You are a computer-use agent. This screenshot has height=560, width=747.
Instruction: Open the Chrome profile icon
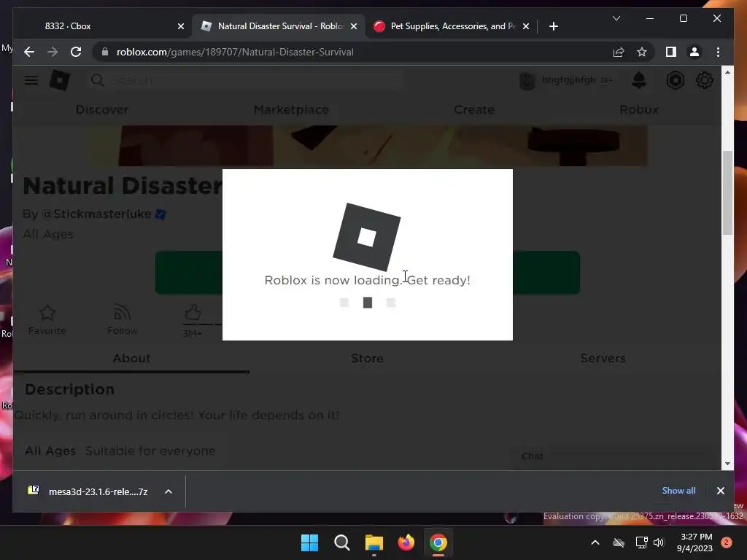tap(694, 52)
